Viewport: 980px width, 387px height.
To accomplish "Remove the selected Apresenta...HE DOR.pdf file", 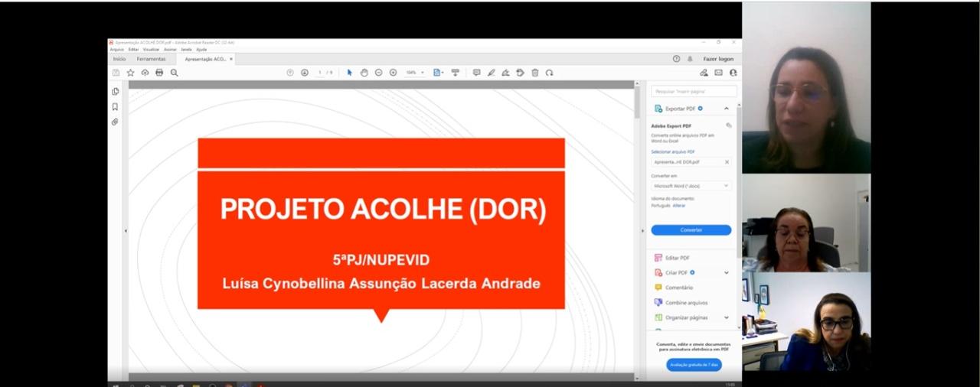I will point(727,162).
